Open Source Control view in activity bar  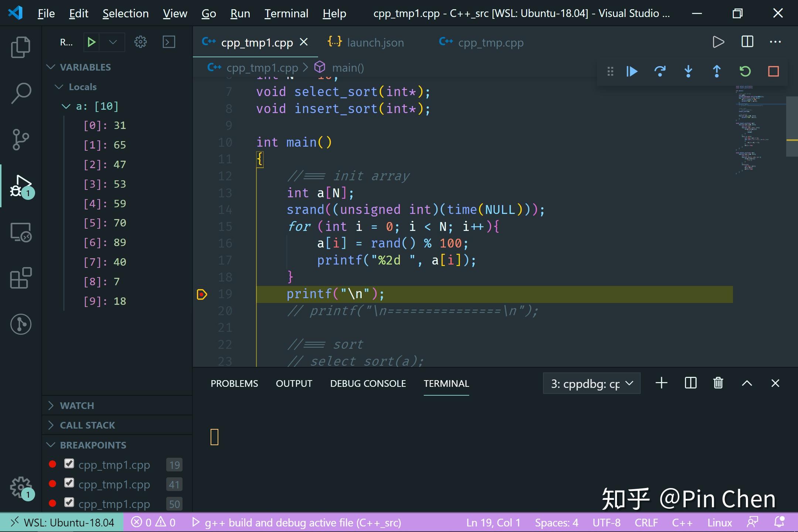point(21,139)
